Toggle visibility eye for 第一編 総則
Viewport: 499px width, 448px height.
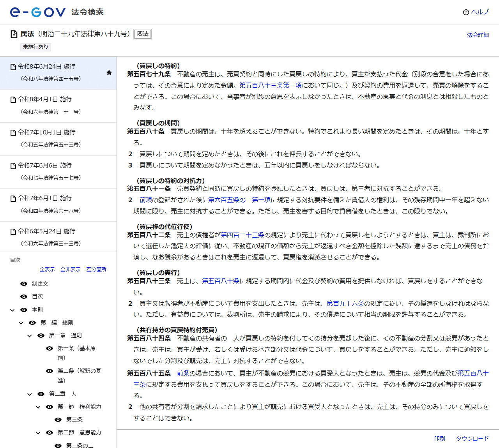(32, 323)
